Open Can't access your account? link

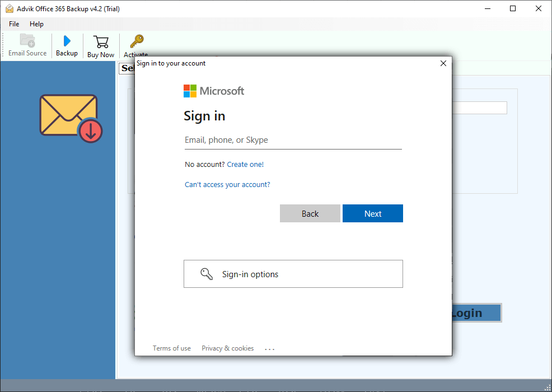227,185
